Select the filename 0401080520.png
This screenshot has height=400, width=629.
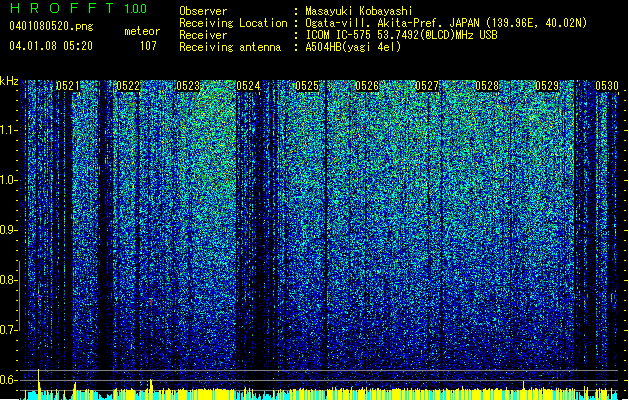click(51, 27)
